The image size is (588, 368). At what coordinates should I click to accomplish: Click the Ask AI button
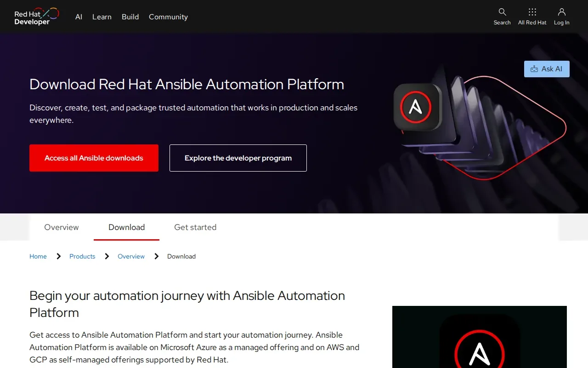pos(547,69)
